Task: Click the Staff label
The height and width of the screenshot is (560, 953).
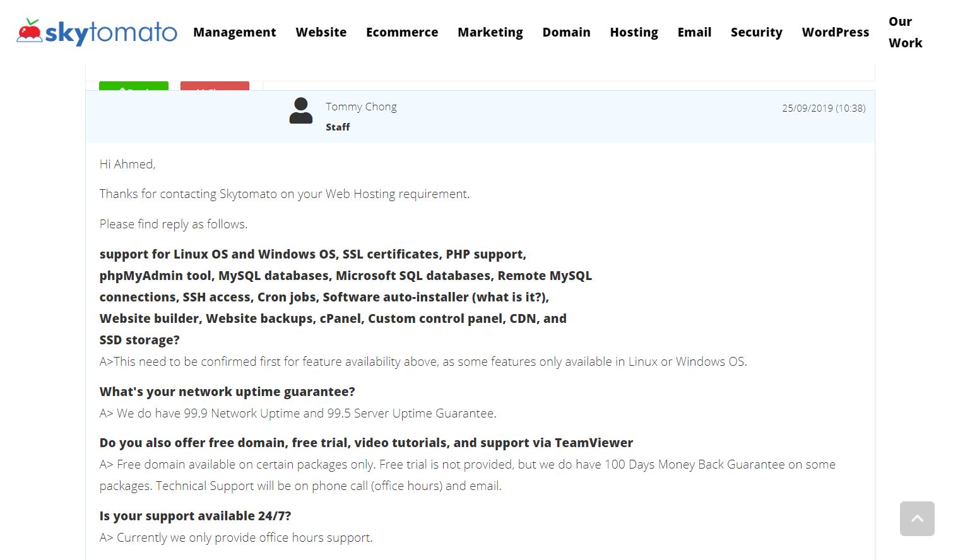Action: click(x=338, y=127)
